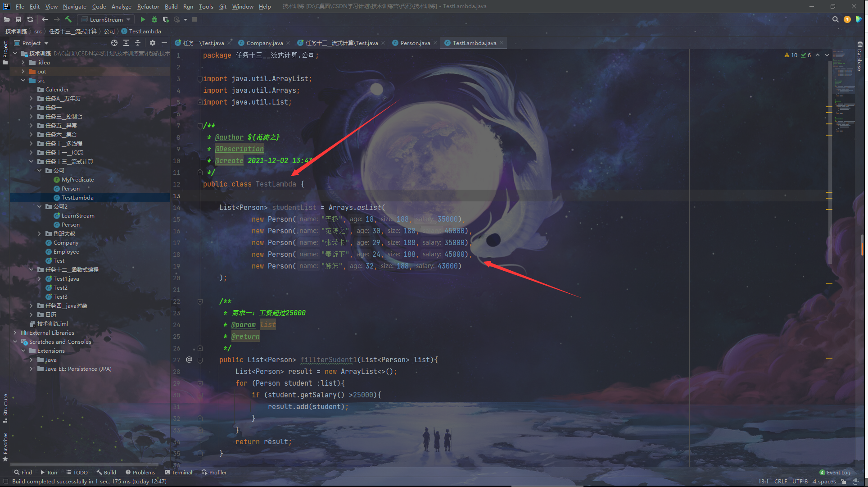Viewport: 868px width, 487px height.
Task: Expand the out folder
Action: (x=23, y=71)
